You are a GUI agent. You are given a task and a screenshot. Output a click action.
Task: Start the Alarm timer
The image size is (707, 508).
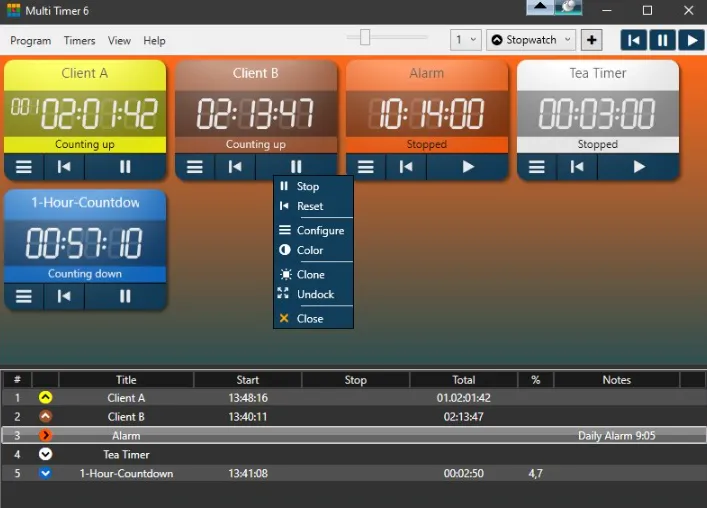point(468,167)
